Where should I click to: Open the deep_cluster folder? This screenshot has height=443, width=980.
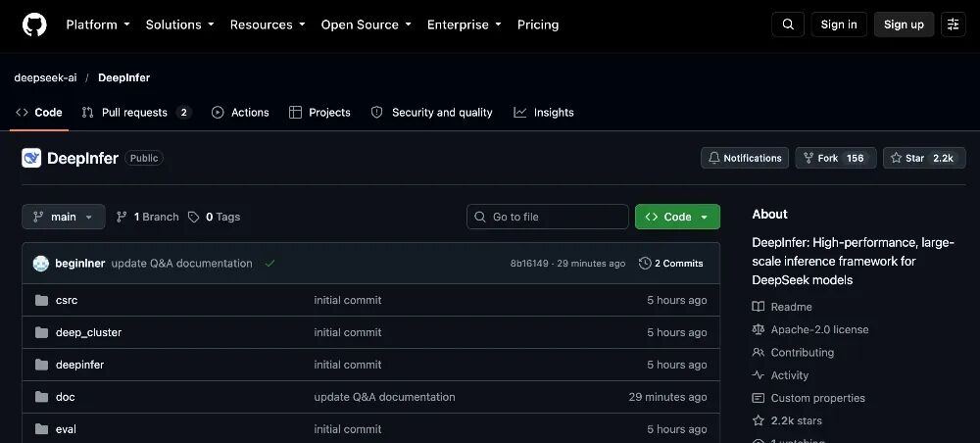click(x=89, y=332)
